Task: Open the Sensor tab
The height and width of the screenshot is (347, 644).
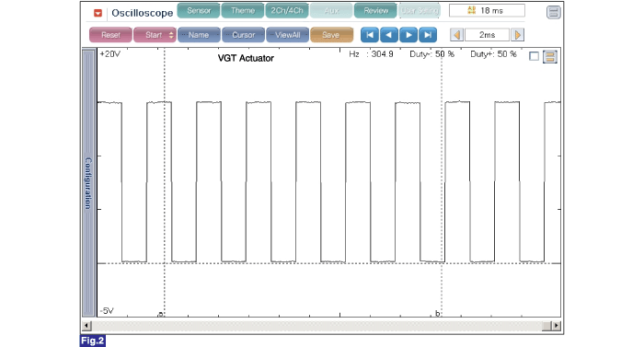Action: click(x=199, y=11)
